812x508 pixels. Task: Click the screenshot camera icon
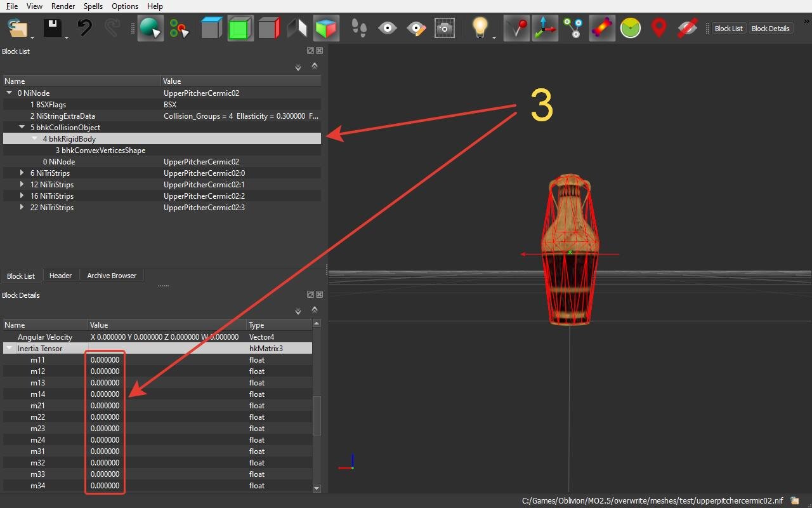(x=444, y=29)
